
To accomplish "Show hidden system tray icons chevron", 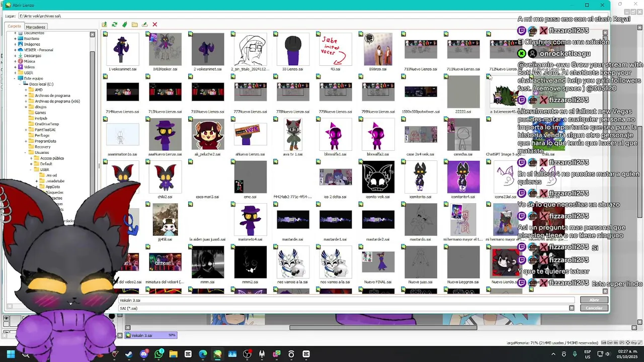I will tap(553, 354).
